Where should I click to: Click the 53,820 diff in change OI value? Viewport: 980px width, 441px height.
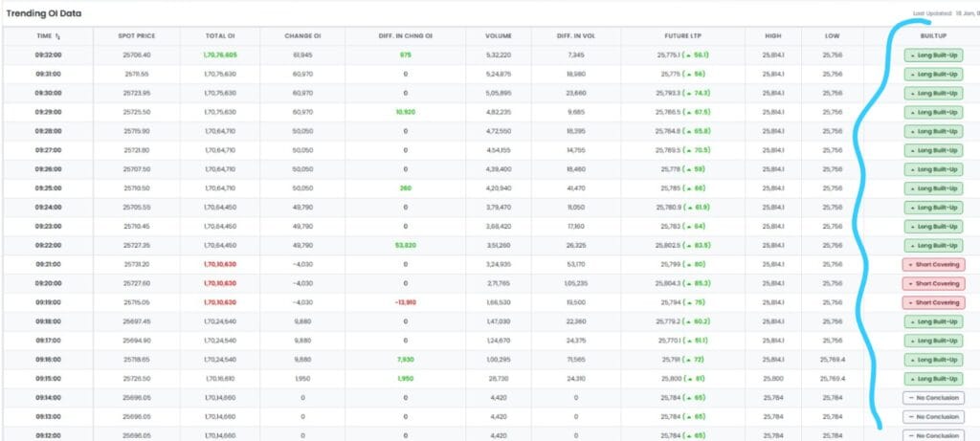405,245
